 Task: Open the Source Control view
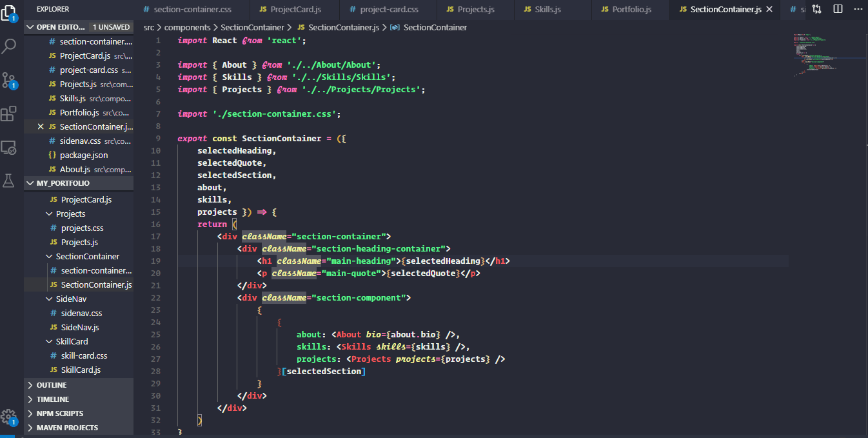click(8, 79)
